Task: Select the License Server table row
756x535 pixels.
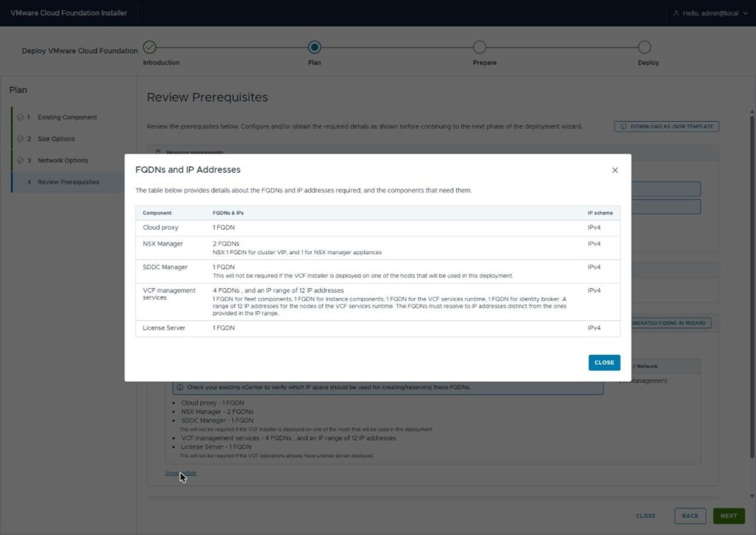Action: (377, 328)
